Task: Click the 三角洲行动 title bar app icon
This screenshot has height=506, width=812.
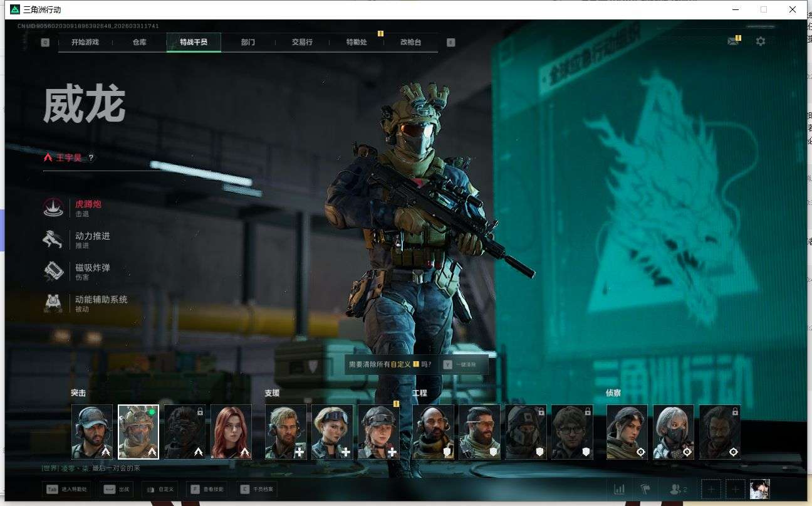Action: pos(15,9)
